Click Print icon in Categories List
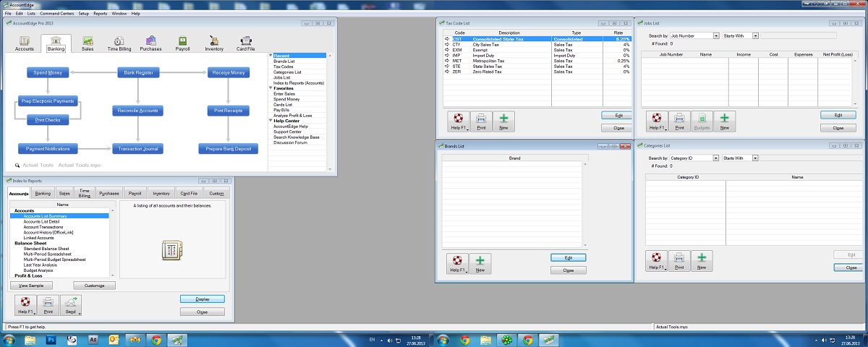 [x=679, y=261]
